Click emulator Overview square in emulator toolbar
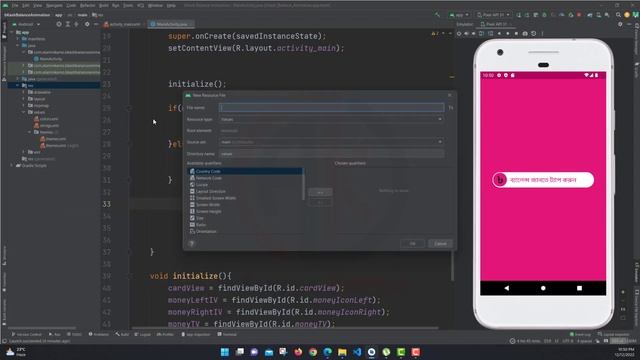Image resolution: width=640 pixels, height=360 pixels. (516, 33)
